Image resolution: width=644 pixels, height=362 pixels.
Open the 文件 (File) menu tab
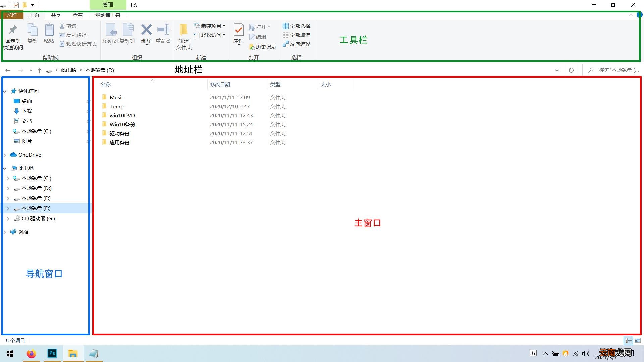pos(12,15)
